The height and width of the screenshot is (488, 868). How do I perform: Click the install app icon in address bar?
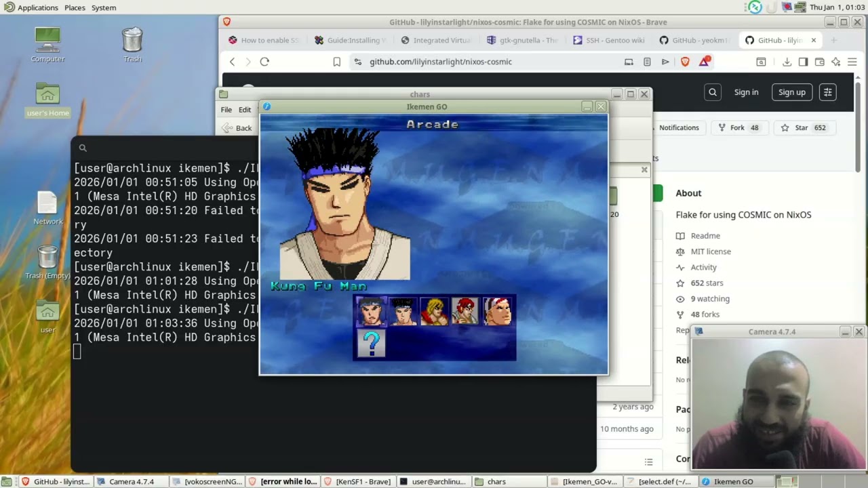pos(629,62)
